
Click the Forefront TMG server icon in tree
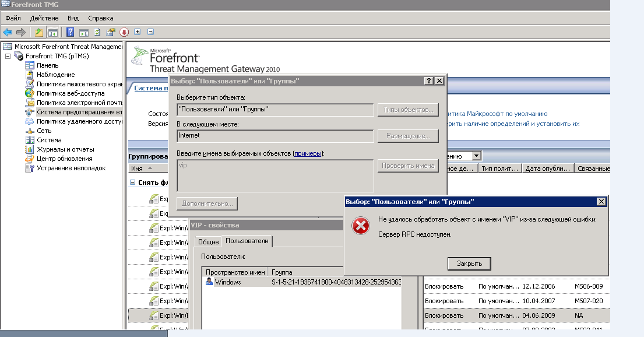19,56
